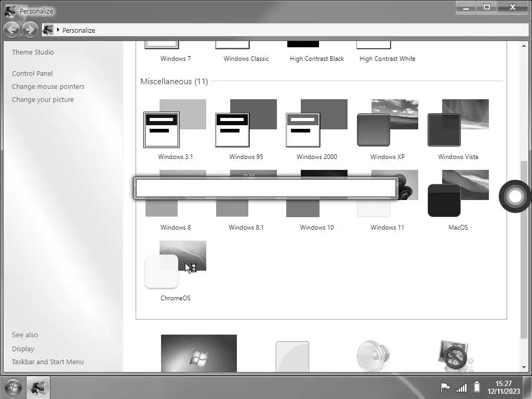Select the Windows 8 theme label
The width and height of the screenshot is (532, 399).
(x=176, y=228)
